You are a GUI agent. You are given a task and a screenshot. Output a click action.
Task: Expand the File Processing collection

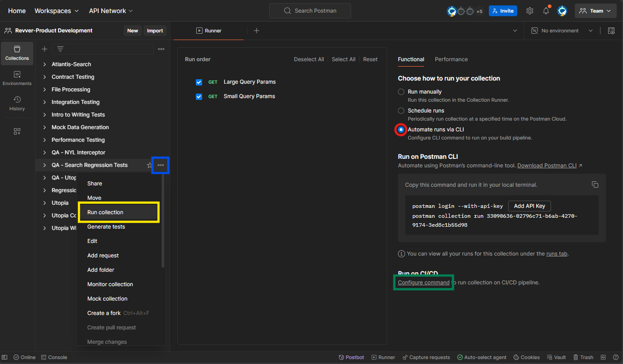45,90
